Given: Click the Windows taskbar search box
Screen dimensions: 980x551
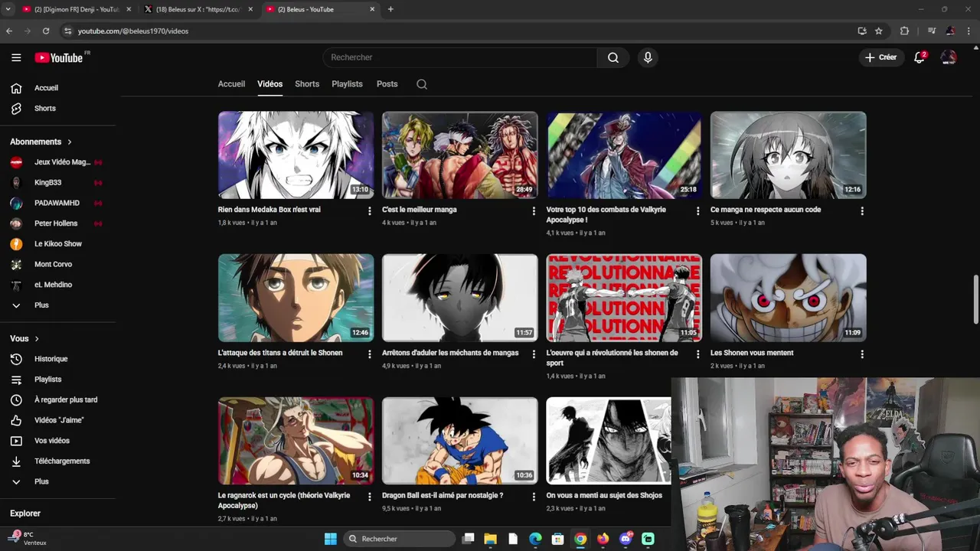Looking at the screenshot, I should [400, 539].
